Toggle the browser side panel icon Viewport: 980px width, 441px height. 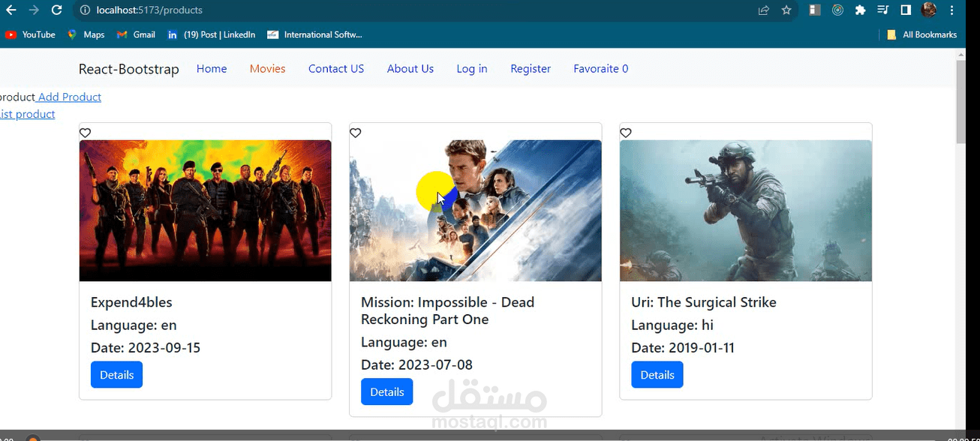point(906,10)
